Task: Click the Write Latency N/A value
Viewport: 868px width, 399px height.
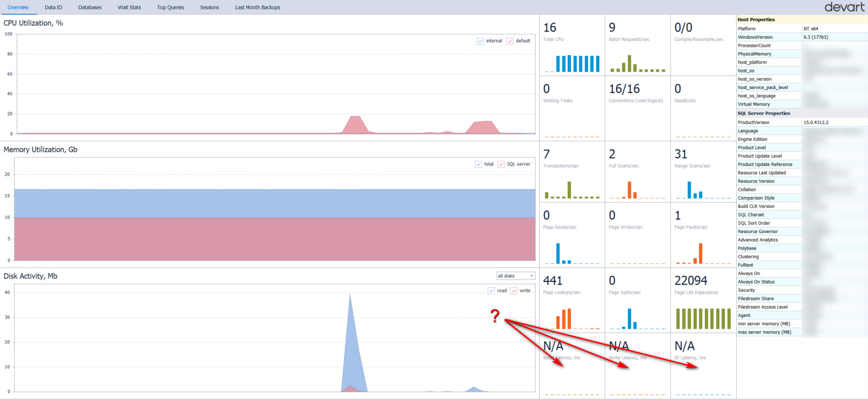Action: click(619, 346)
